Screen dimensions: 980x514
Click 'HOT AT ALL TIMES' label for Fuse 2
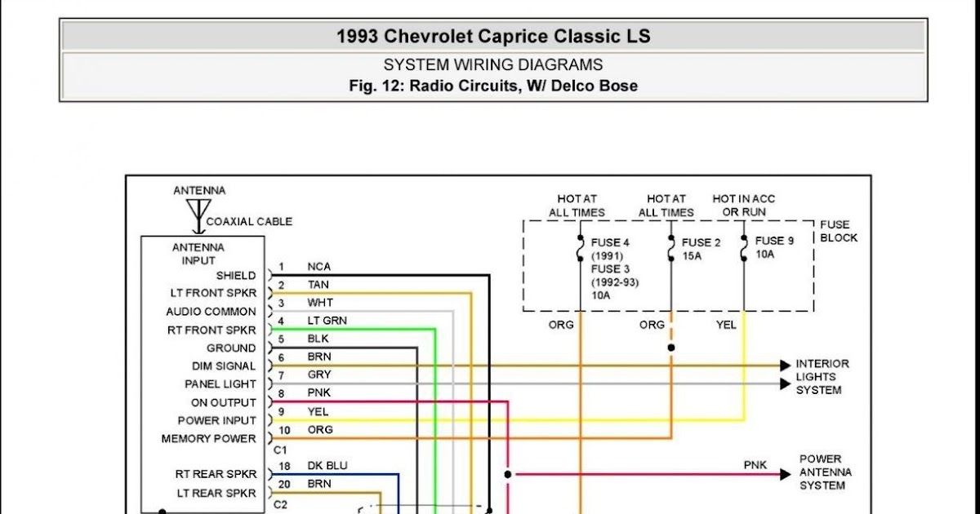(666, 206)
